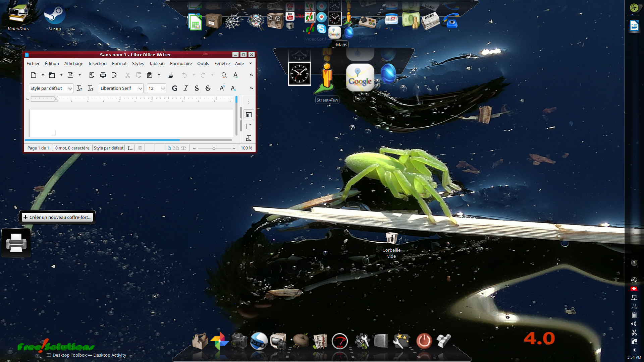Image resolution: width=644 pixels, height=362 pixels.
Task: Click Créer un nouveau coffre-fort button
Action: pyautogui.click(x=57, y=217)
